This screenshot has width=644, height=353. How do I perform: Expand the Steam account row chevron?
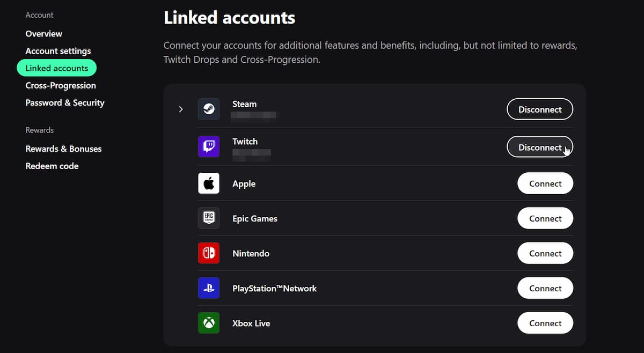click(x=181, y=109)
